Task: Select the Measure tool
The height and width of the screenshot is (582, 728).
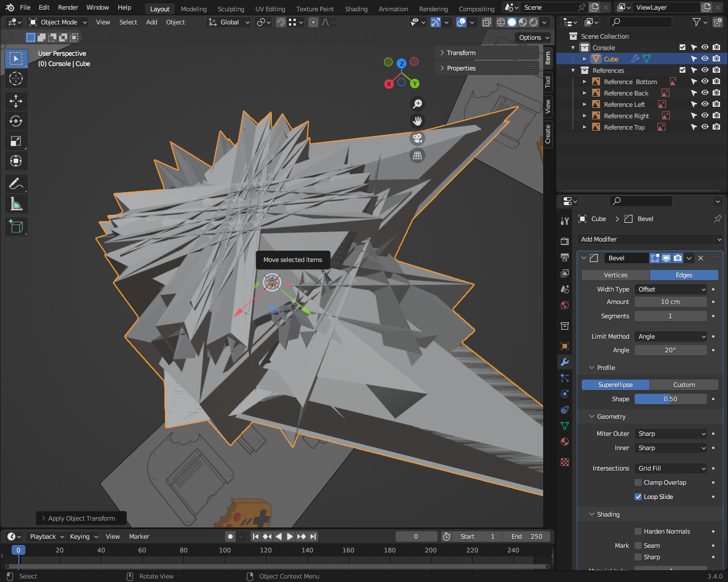Action: pyautogui.click(x=16, y=204)
